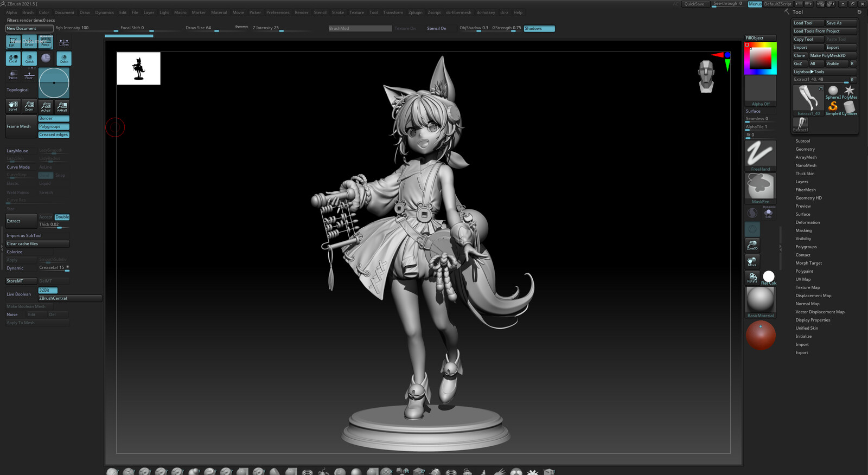This screenshot has width=868, height=475.
Task: Click the Extract button
Action: 21,221
